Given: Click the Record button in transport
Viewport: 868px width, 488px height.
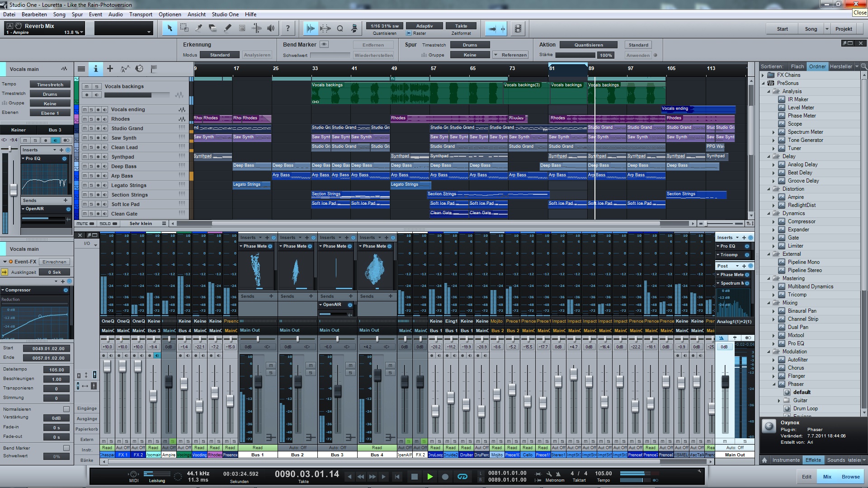Looking at the screenshot, I should (445, 476).
